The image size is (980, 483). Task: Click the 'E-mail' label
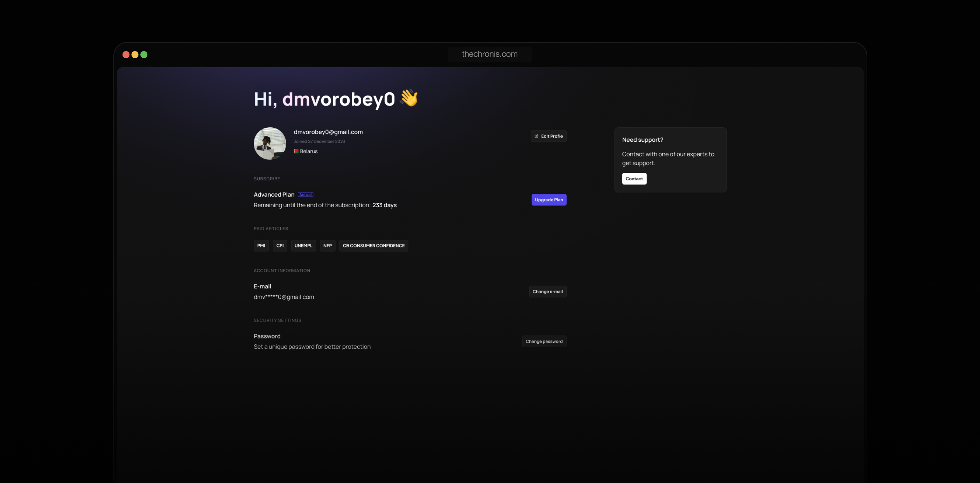(262, 286)
